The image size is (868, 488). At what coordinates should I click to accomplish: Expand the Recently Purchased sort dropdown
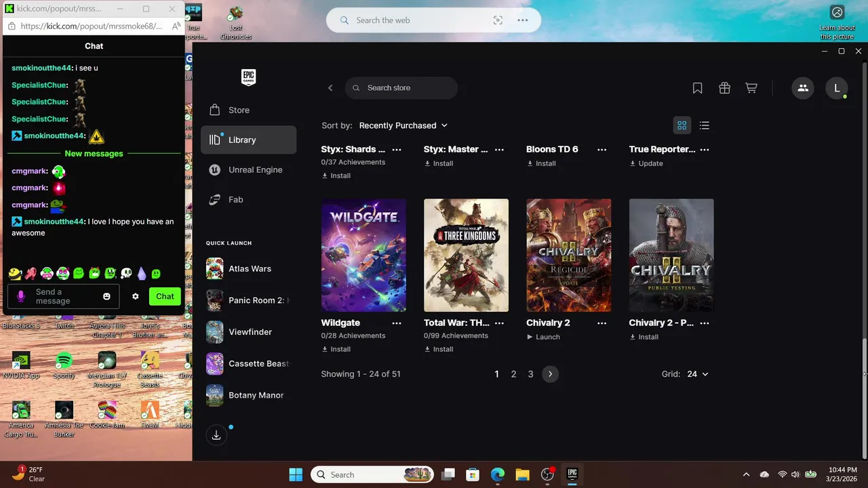pos(403,125)
